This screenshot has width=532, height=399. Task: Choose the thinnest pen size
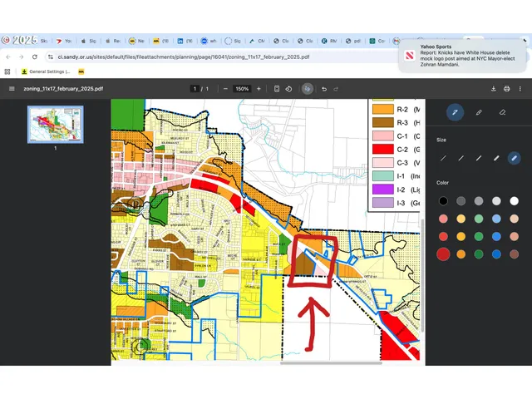click(443, 157)
